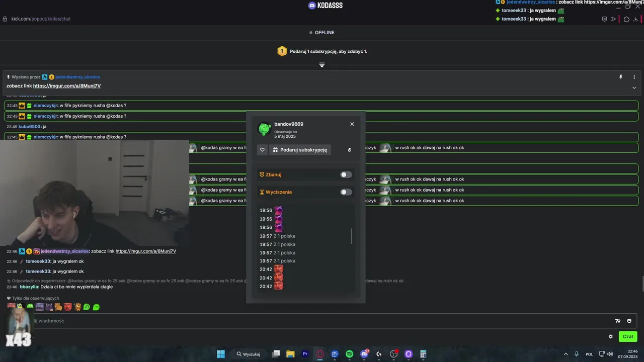Click the Opera GX taskbar icon
Screen dimensions: 644x362
click(x=319, y=354)
